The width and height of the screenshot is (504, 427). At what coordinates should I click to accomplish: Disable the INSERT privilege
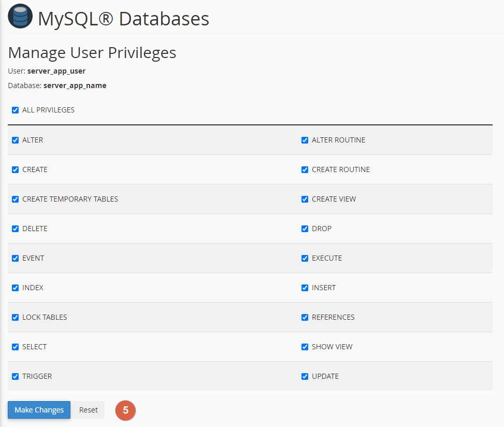(x=305, y=288)
